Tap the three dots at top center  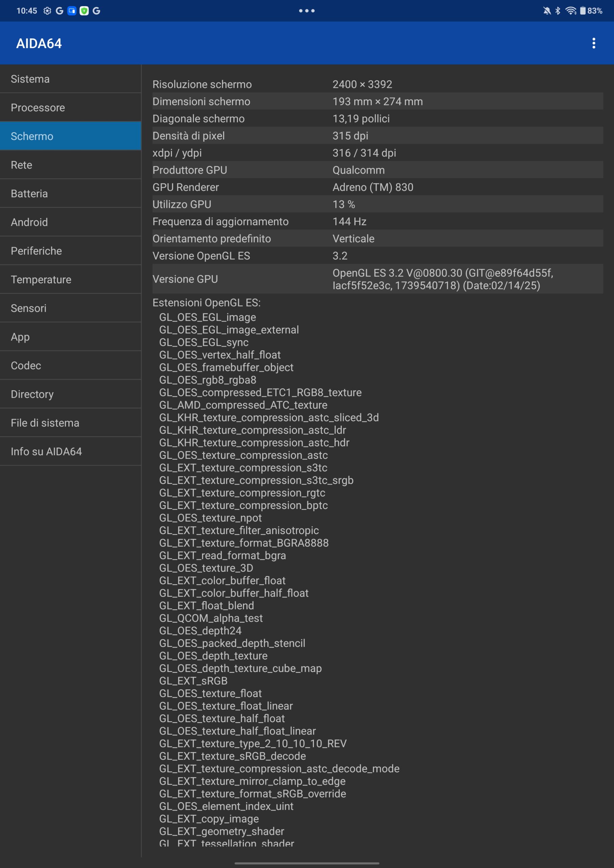click(306, 11)
